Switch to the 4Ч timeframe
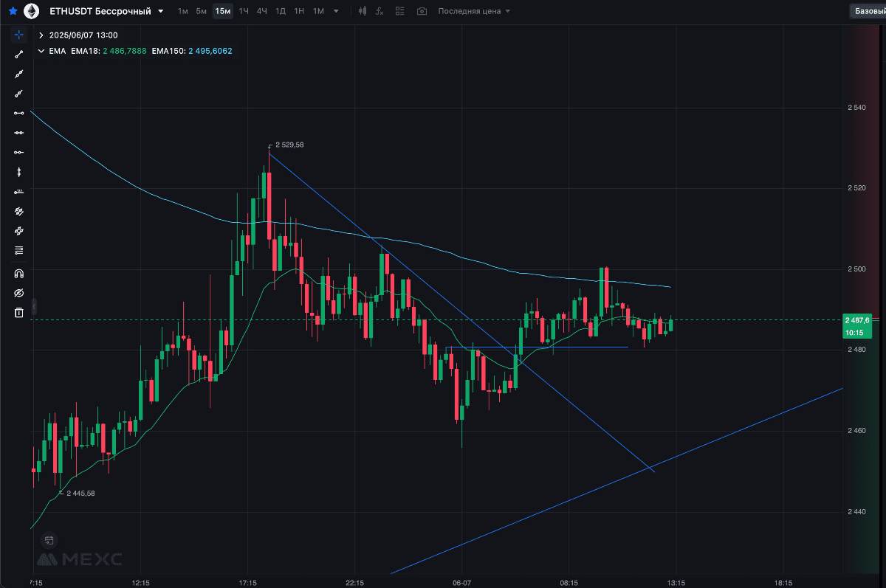The width and height of the screenshot is (886, 588). coord(262,11)
